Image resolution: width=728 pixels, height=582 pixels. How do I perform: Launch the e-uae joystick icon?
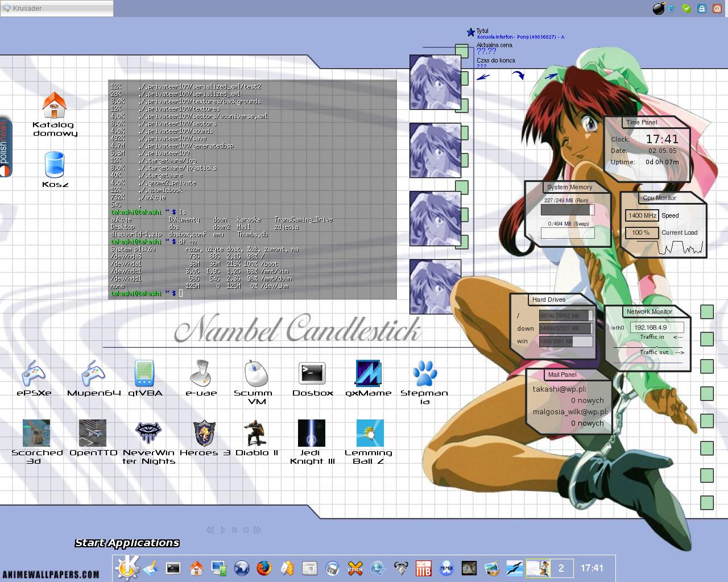pos(201,373)
